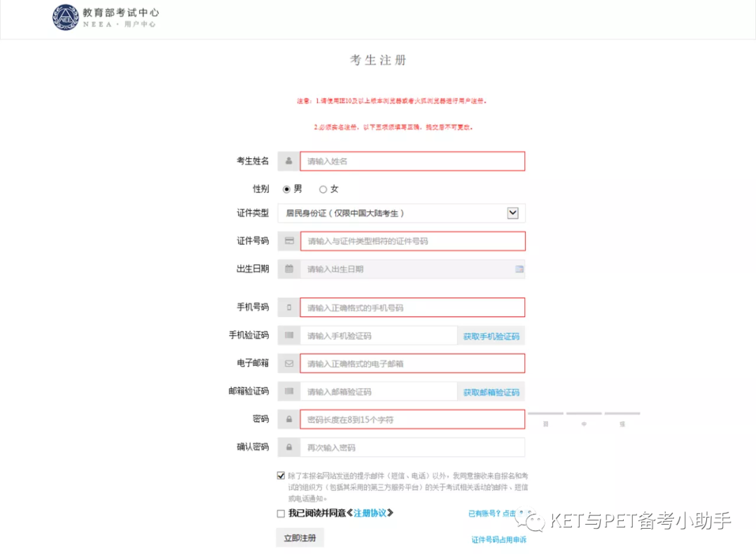Open 证件号码占用申诉 appeal link
Screen dimensions: 756x554
point(499,539)
